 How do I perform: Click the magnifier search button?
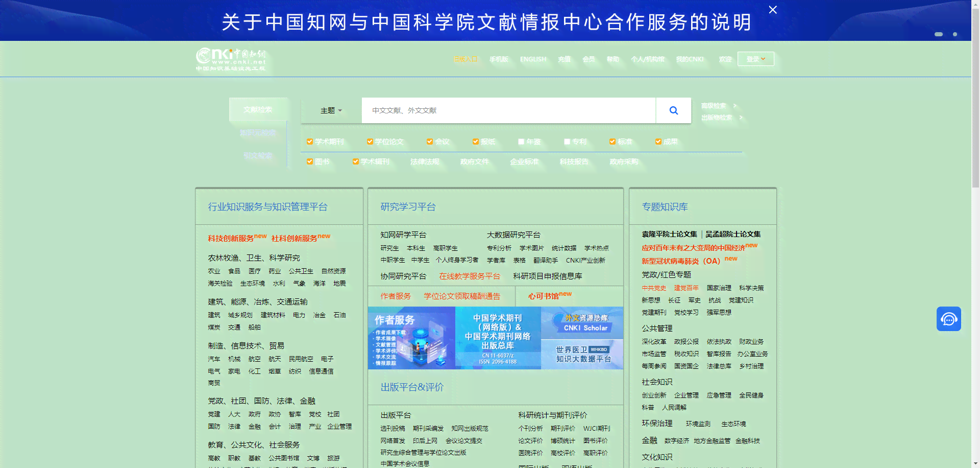coord(673,110)
